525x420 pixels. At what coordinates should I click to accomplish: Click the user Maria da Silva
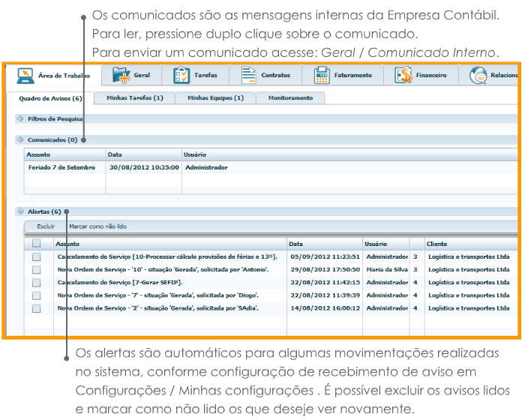pos(387,269)
